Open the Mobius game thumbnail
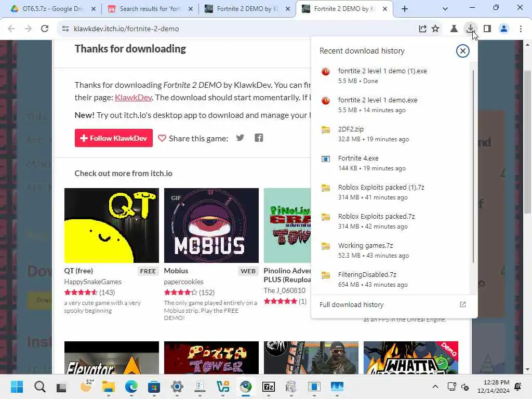The height and width of the screenshot is (399, 532). [x=211, y=225]
